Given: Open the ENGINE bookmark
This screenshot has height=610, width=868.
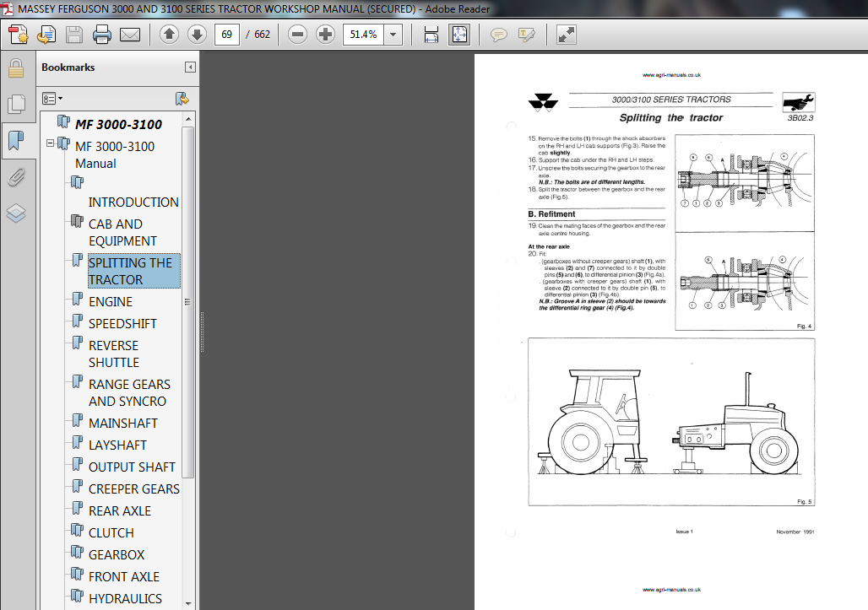Looking at the screenshot, I should (x=111, y=301).
